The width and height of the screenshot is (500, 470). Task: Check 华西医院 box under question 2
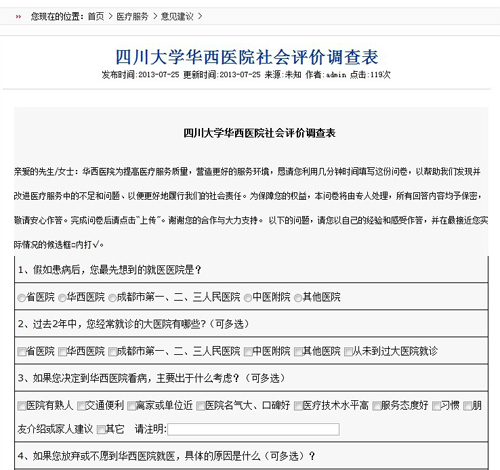pyautogui.click(x=62, y=352)
